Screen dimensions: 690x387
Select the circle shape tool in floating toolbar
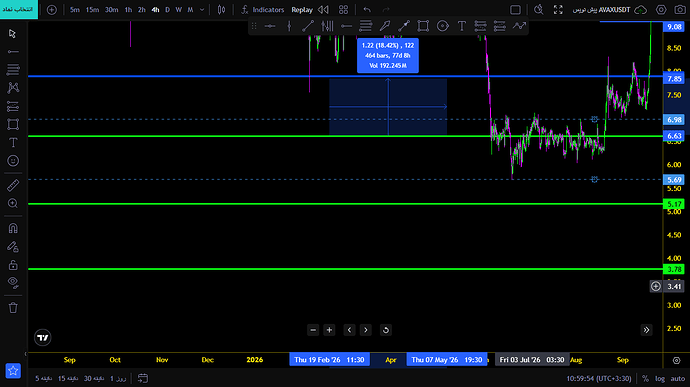(443, 26)
